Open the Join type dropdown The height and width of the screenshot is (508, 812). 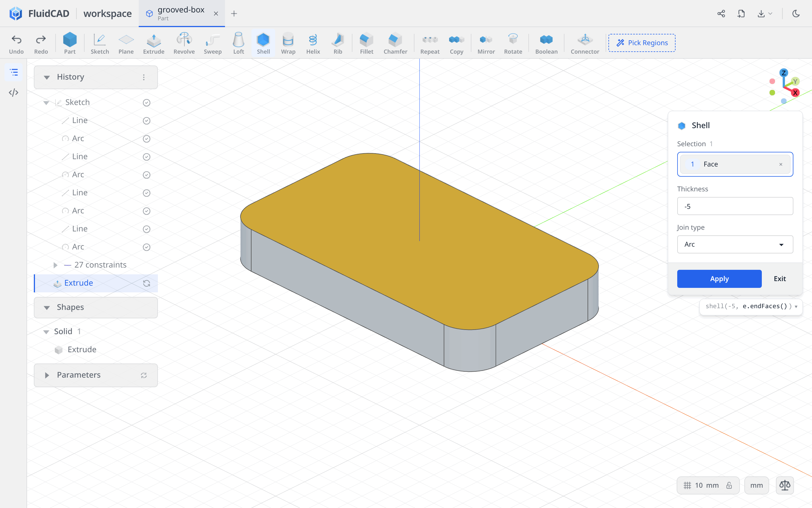point(735,244)
